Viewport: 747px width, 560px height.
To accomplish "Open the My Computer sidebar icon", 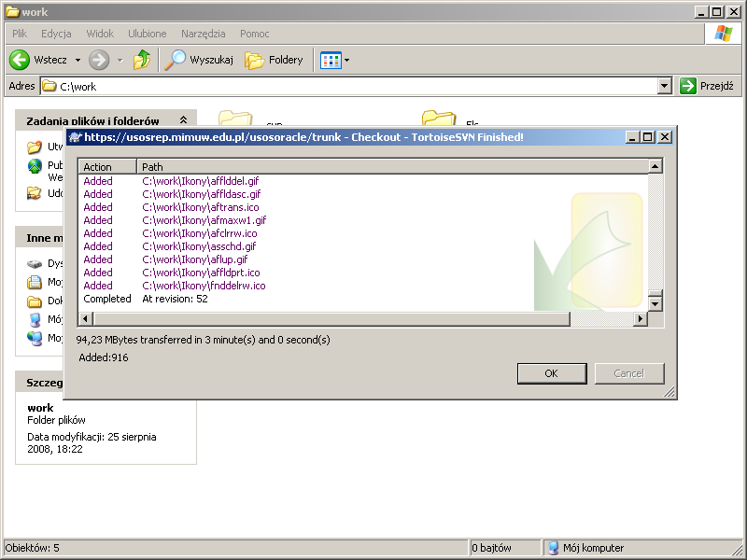I will 35,319.
